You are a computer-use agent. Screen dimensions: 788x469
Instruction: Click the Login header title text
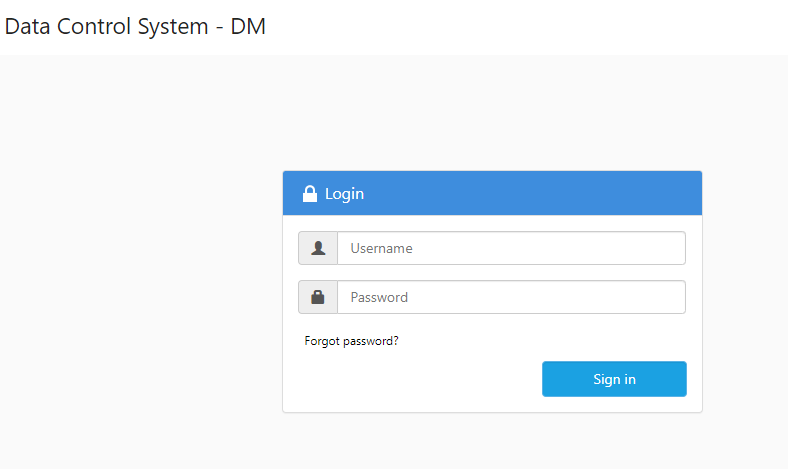point(344,194)
